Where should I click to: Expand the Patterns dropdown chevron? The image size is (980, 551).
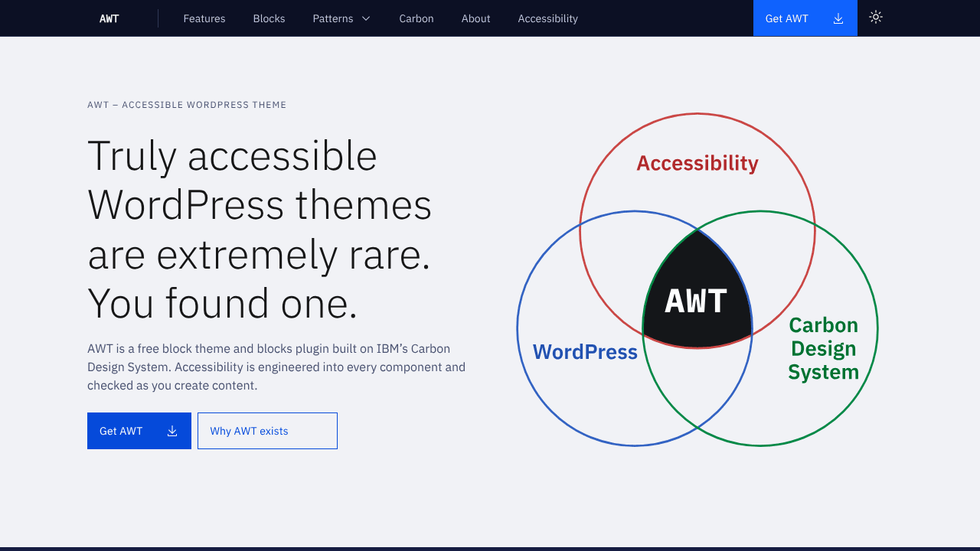pos(366,18)
